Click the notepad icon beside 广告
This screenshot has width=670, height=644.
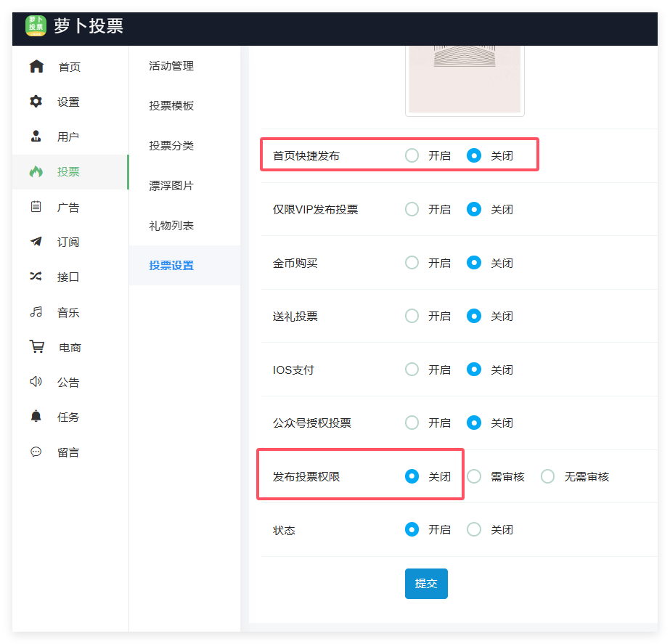[36, 207]
